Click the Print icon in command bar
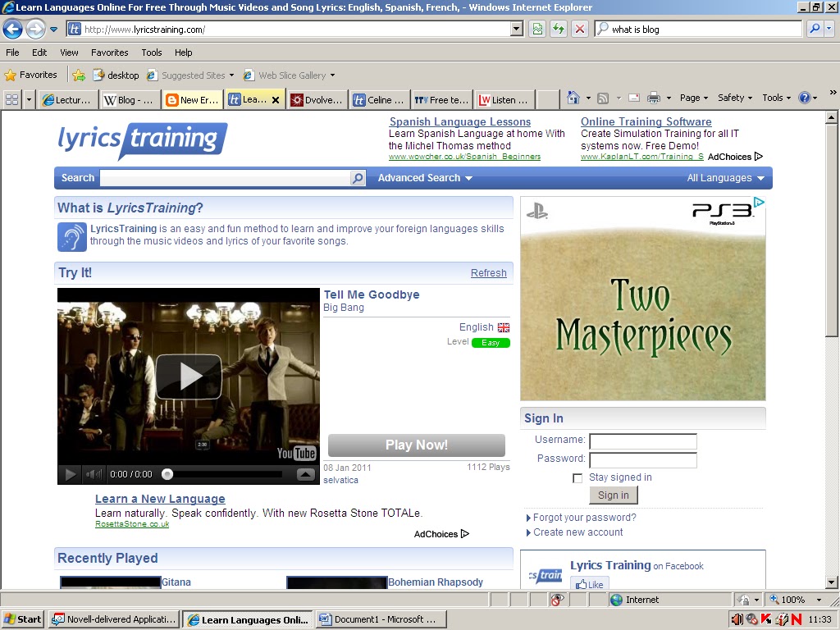This screenshot has height=630, width=840. pyautogui.click(x=654, y=98)
